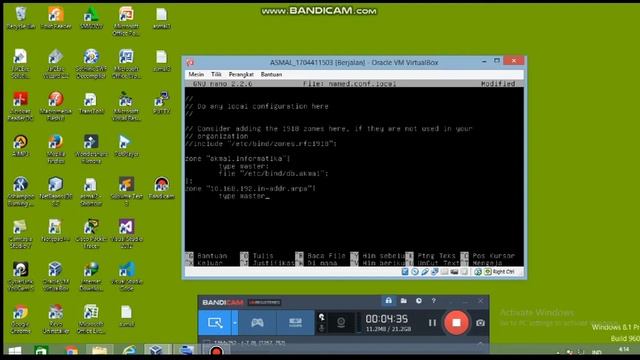Image resolution: width=640 pixels, height=360 pixels.
Task: Open Camtasia Studio desktop shortcut
Action: (x=20, y=234)
